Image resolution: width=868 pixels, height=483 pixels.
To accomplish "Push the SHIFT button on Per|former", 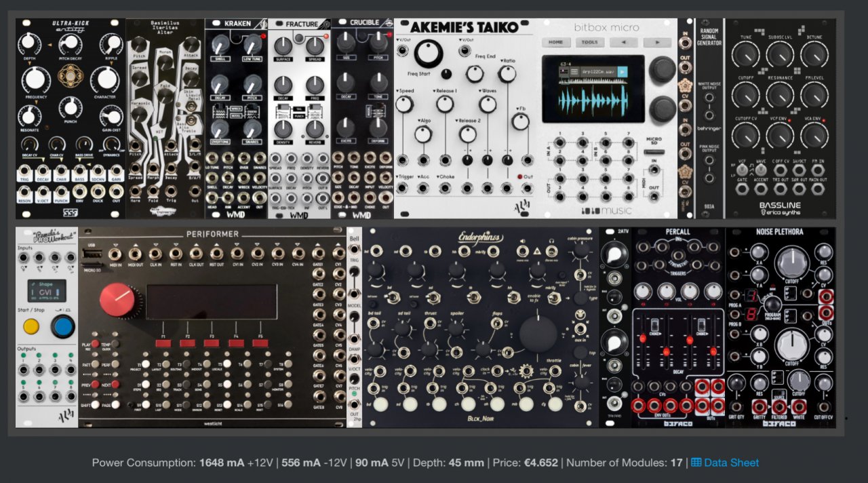I will 96,406.
